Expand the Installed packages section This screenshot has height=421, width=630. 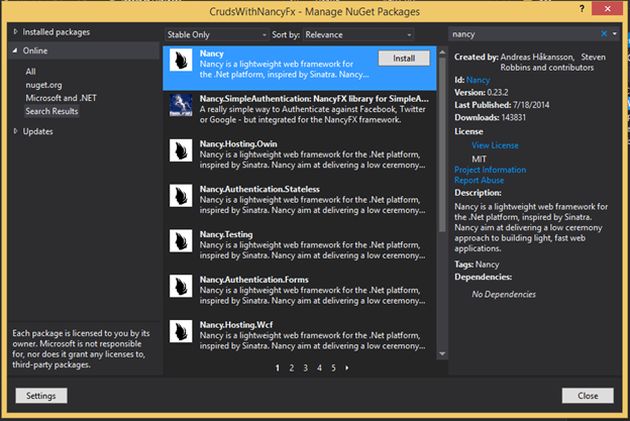16,31
